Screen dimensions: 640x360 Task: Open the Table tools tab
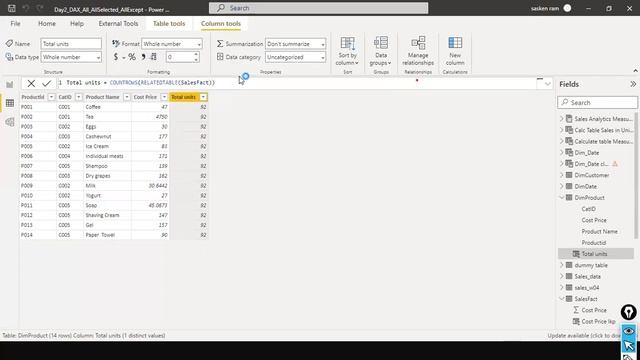tap(169, 24)
